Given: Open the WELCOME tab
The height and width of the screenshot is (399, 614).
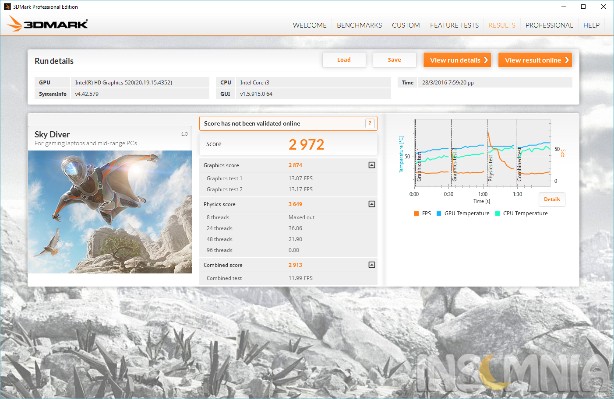Looking at the screenshot, I should pyautogui.click(x=309, y=25).
